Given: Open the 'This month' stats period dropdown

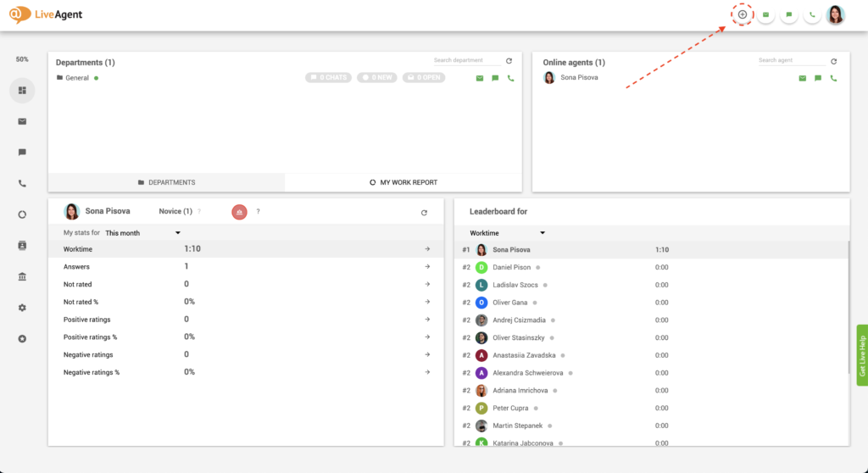Looking at the screenshot, I should pos(143,232).
